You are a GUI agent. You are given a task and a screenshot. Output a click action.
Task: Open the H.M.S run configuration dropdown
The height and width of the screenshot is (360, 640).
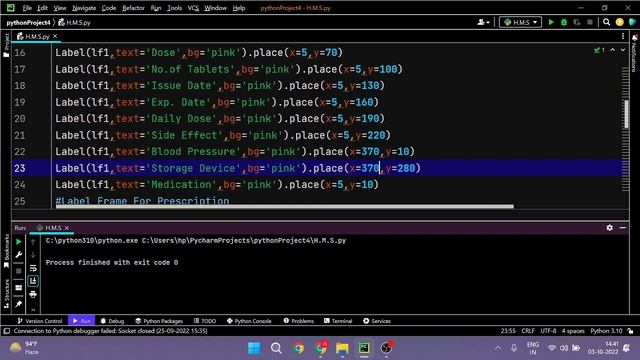point(520,22)
